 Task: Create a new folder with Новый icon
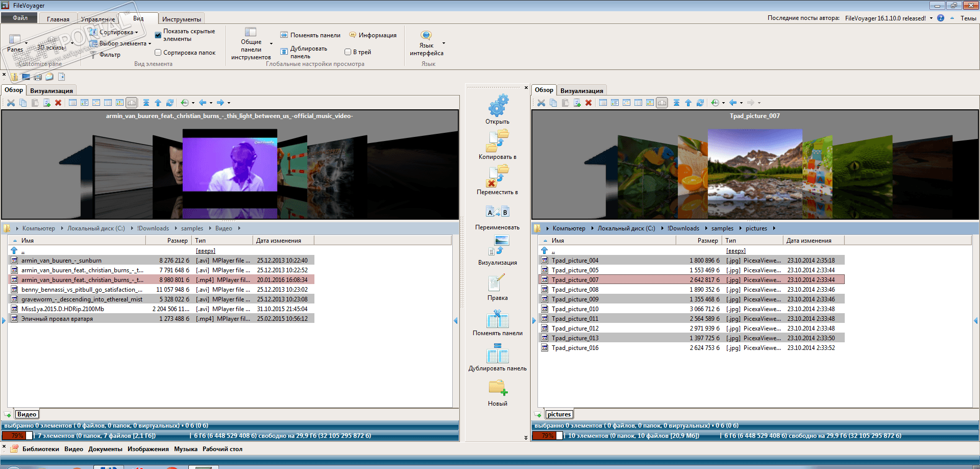(498, 388)
